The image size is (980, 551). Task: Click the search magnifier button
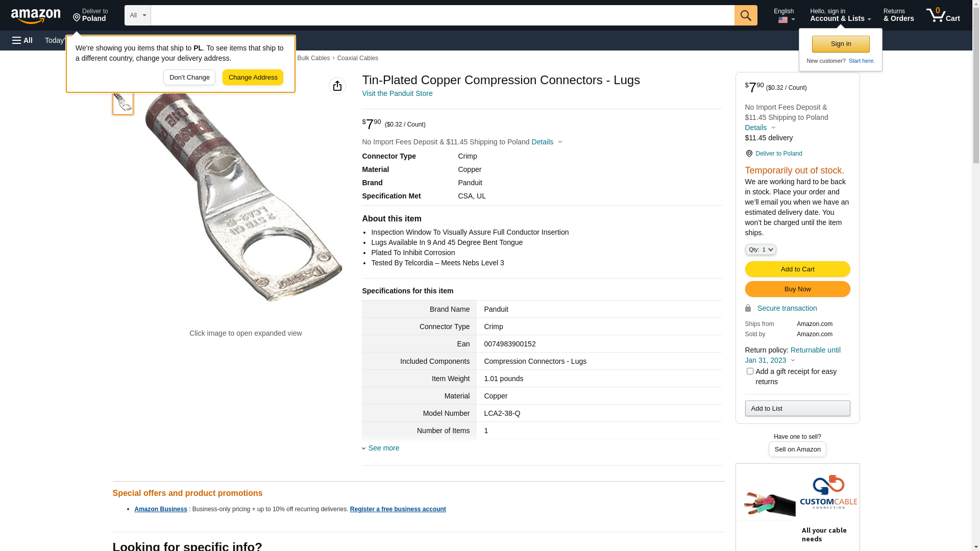click(x=746, y=15)
